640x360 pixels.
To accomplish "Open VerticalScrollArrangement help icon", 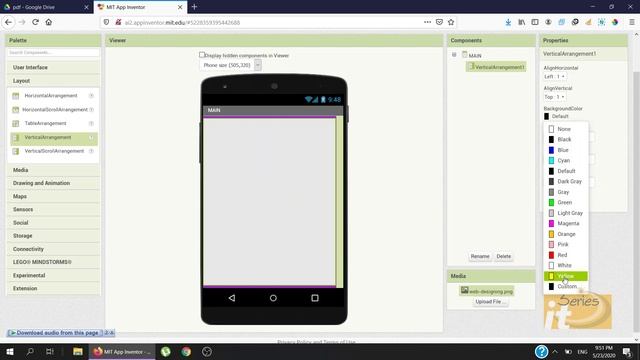I will (x=91, y=151).
